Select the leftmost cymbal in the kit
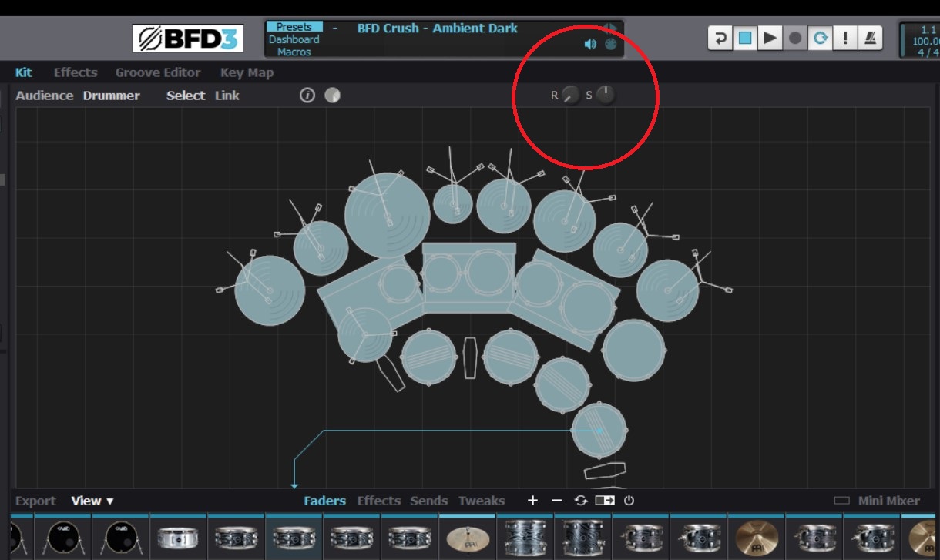The height and width of the screenshot is (560, 940). (270, 291)
